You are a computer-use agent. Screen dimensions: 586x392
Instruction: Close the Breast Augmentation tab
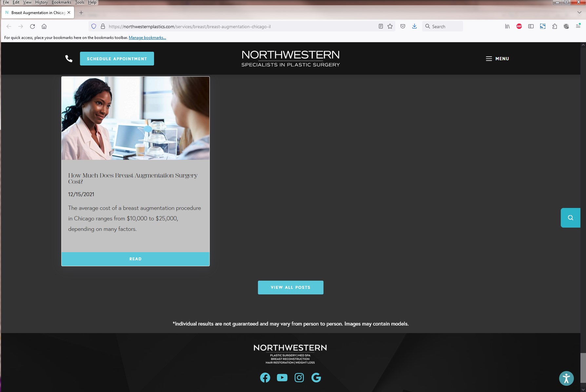[x=69, y=12]
